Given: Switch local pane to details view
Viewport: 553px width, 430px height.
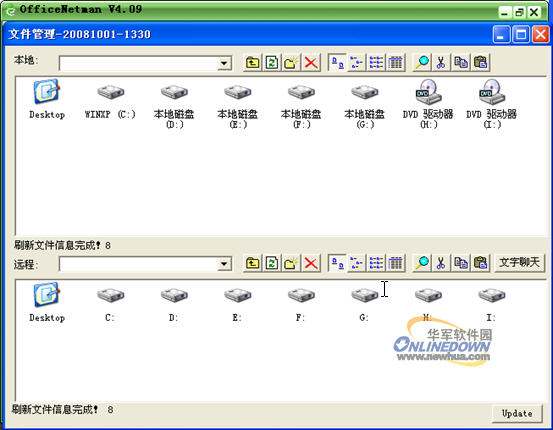Looking at the screenshot, I should (396, 63).
